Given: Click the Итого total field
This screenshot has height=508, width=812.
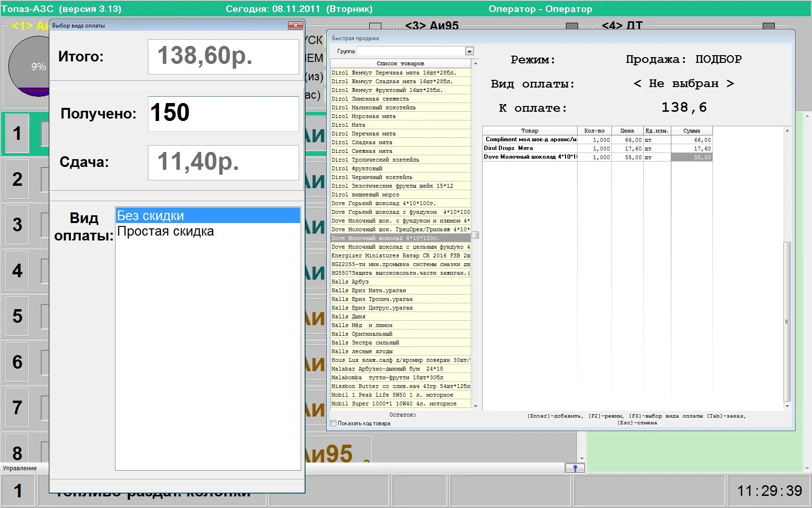Looking at the screenshot, I should (223, 57).
